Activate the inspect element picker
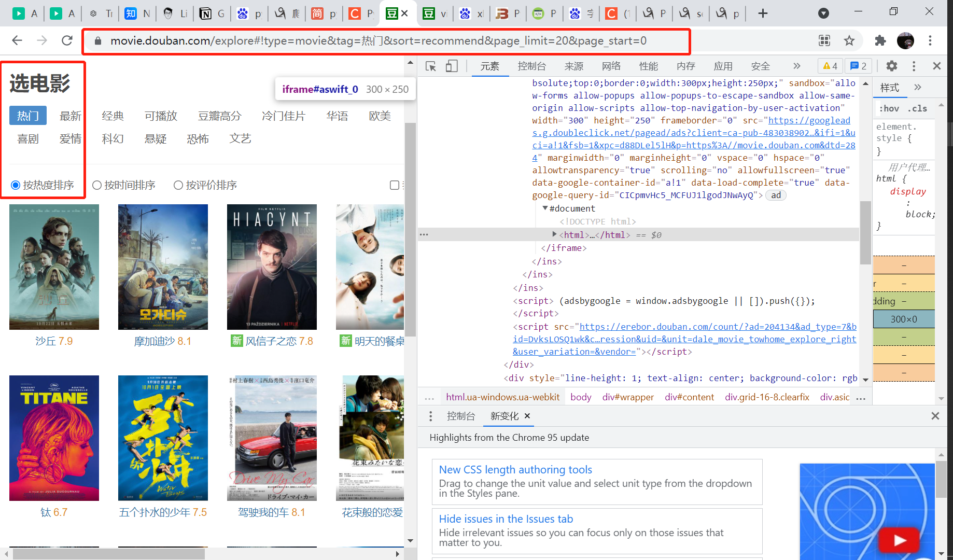Screen dimensions: 953x560 coord(430,66)
